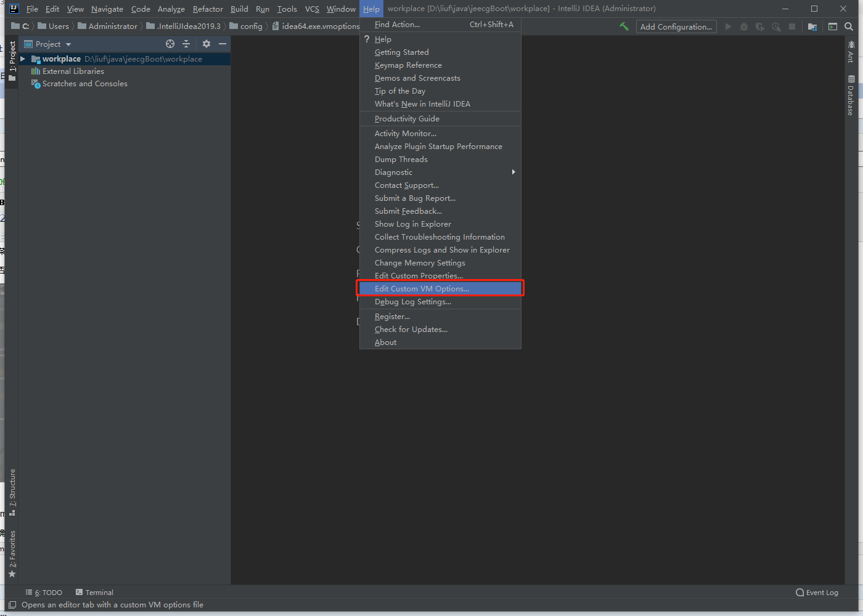This screenshot has height=616, width=863.
Task: Choose Keymap Reference menu entry
Action: click(440, 65)
